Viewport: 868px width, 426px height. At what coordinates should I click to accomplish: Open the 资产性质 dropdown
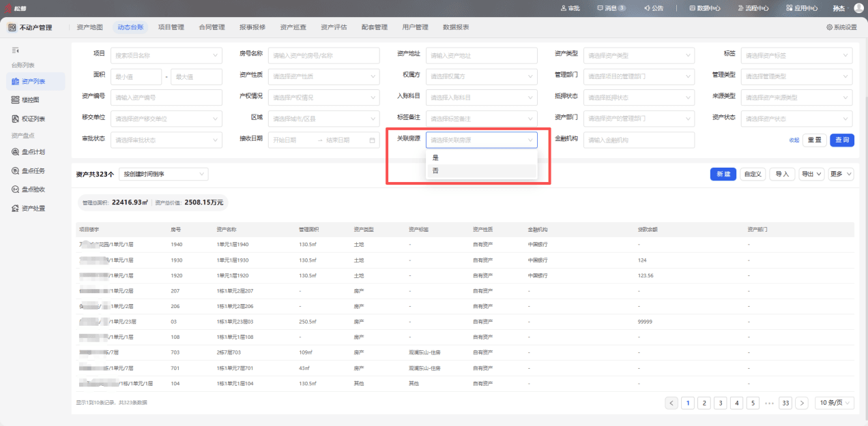pyautogui.click(x=324, y=76)
